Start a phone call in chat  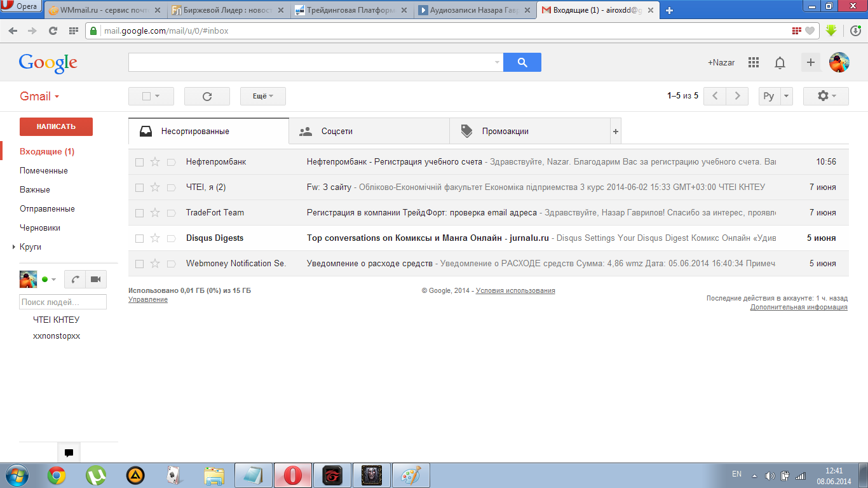point(75,280)
